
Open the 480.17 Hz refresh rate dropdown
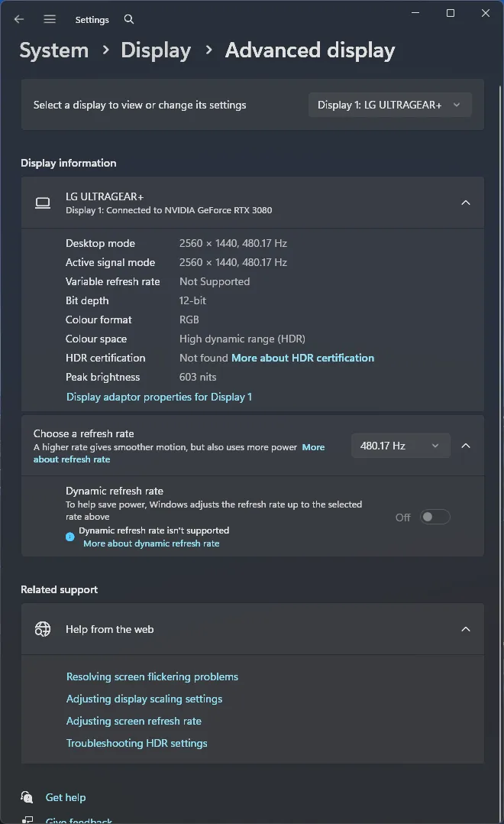point(400,446)
